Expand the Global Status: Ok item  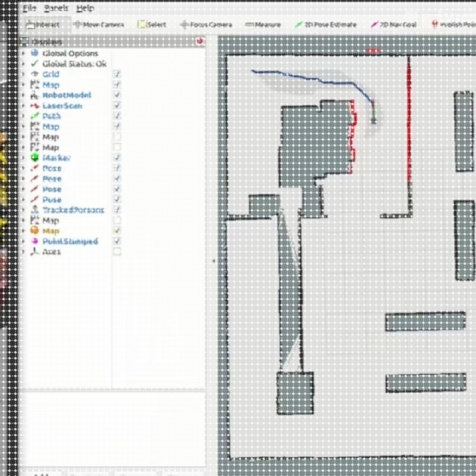click(x=23, y=64)
